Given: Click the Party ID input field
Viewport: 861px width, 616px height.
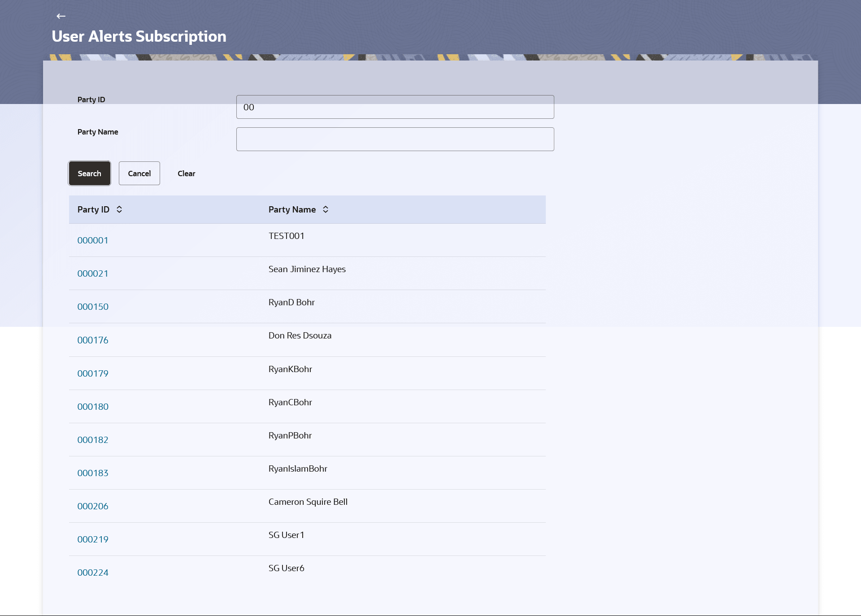Looking at the screenshot, I should click(x=395, y=107).
